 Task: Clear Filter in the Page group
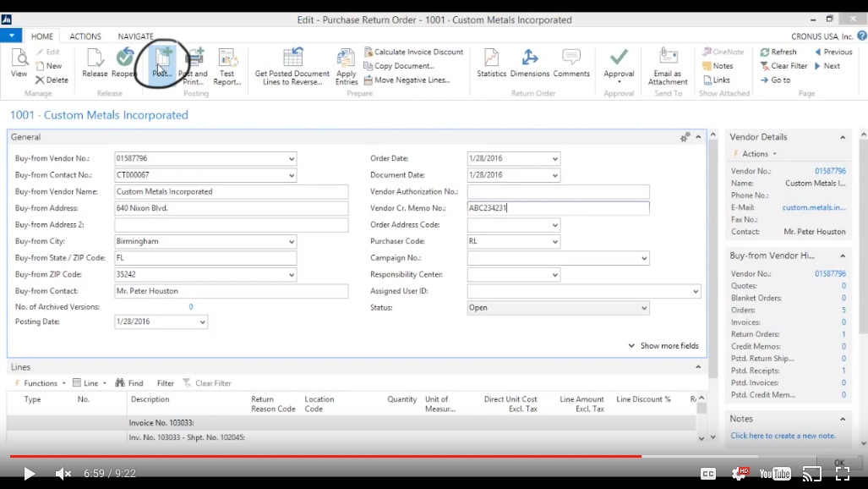pos(783,66)
